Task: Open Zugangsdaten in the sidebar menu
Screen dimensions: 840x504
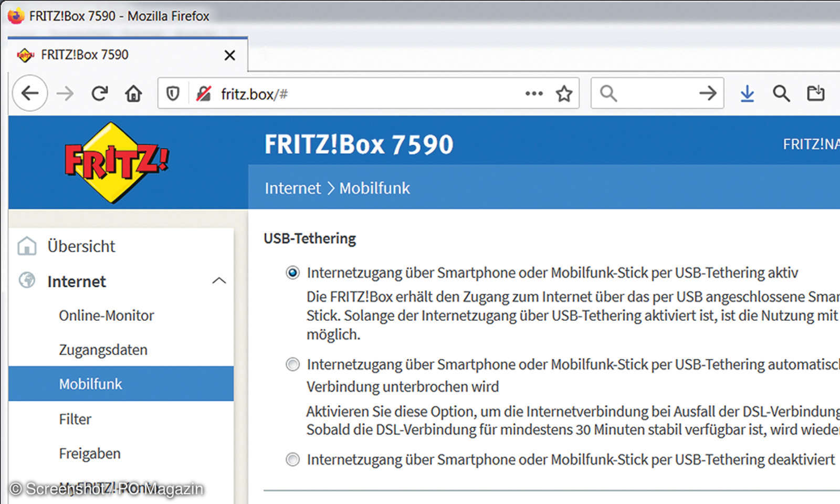Action: point(103,350)
